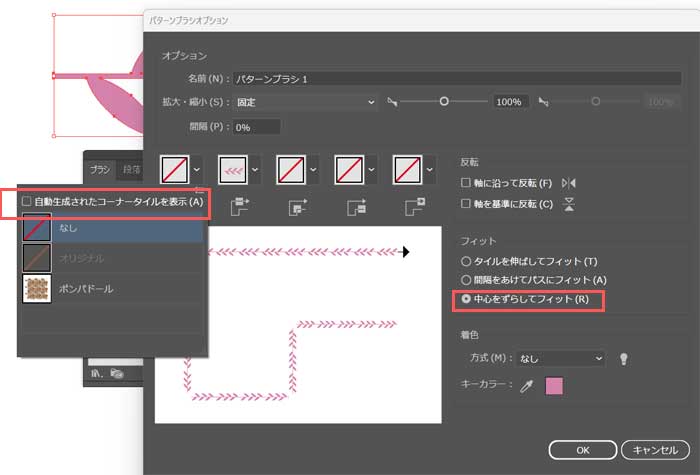Click the outer corner tile preview box

175,170
